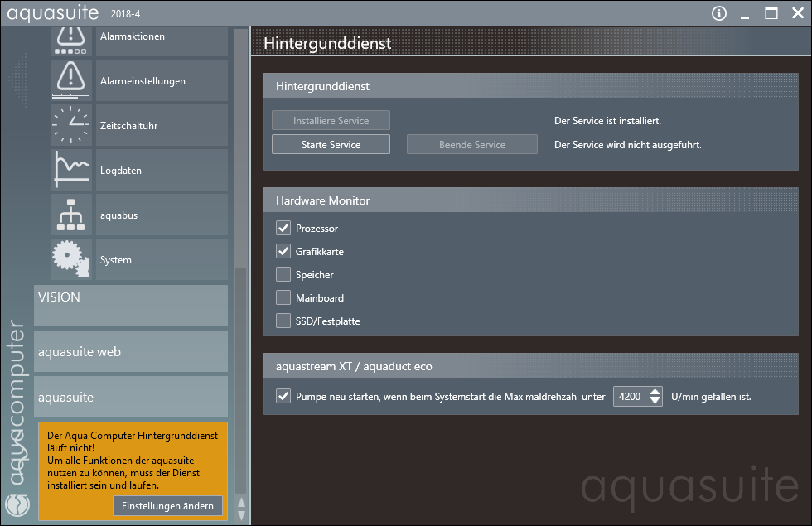Disable the Prozessor hardware monitor checkbox

pyautogui.click(x=283, y=228)
